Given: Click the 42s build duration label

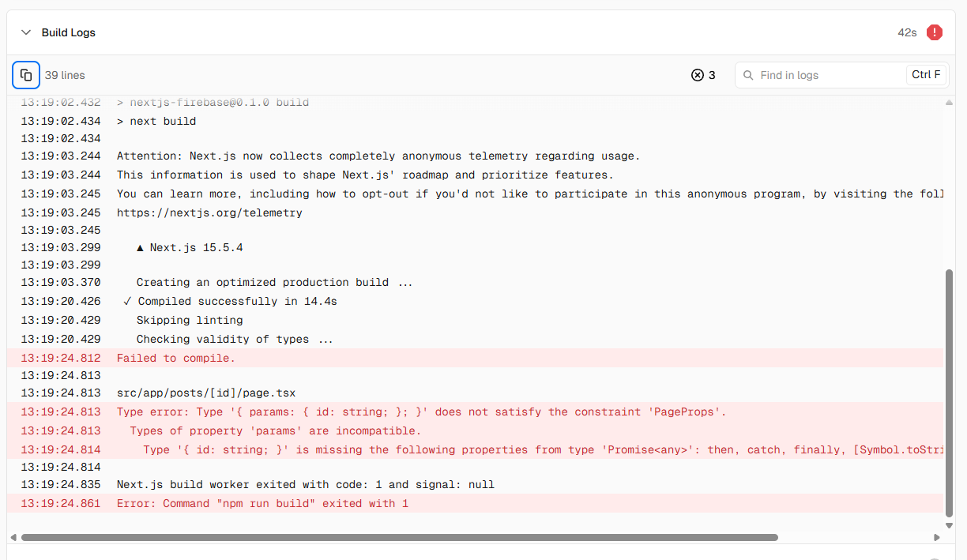Looking at the screenshot, I should tap(907, 32).
